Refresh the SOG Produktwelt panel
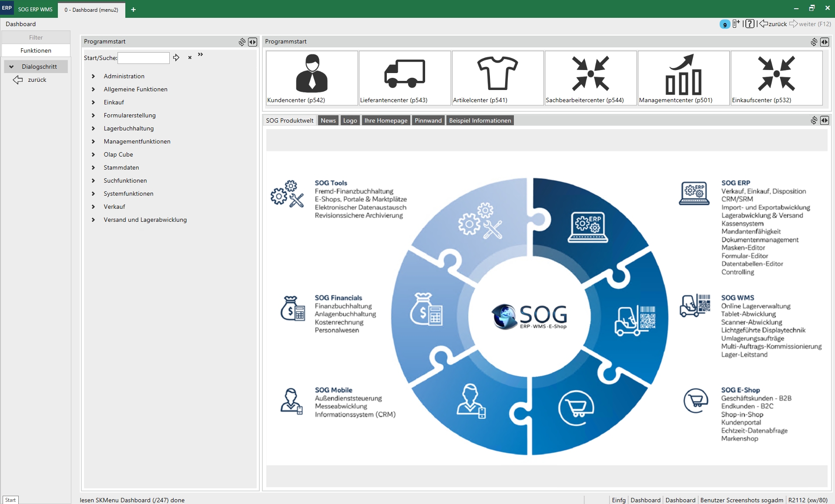 click(x=814, y=120)
